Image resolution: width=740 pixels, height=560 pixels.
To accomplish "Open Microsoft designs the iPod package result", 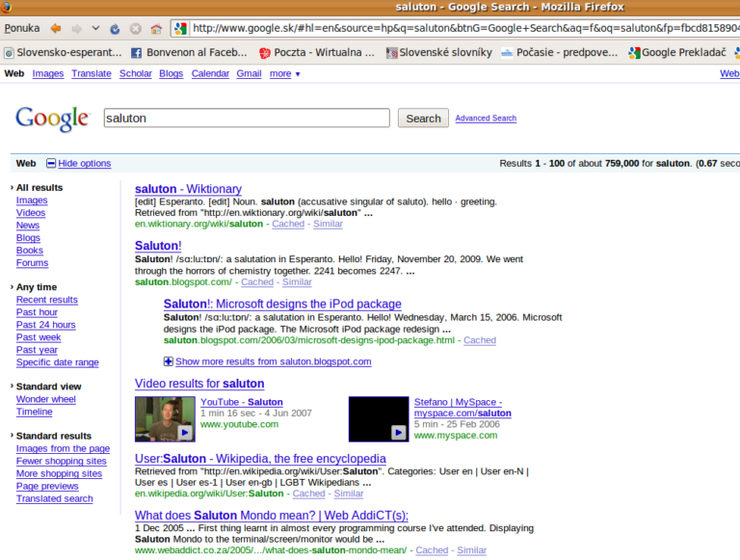I will pos(282,304).
